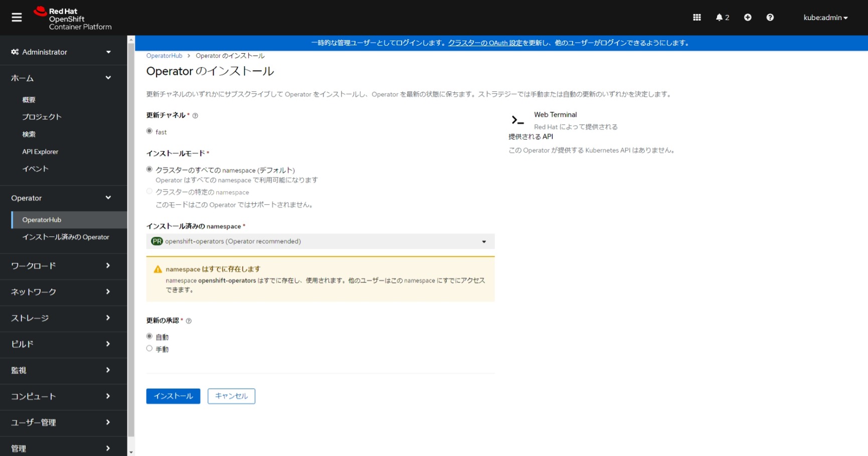Screen dimensions: 868x456
Task: Open the hamburger navigation menu
Action: pyautogui.click(x=17, y=17)
